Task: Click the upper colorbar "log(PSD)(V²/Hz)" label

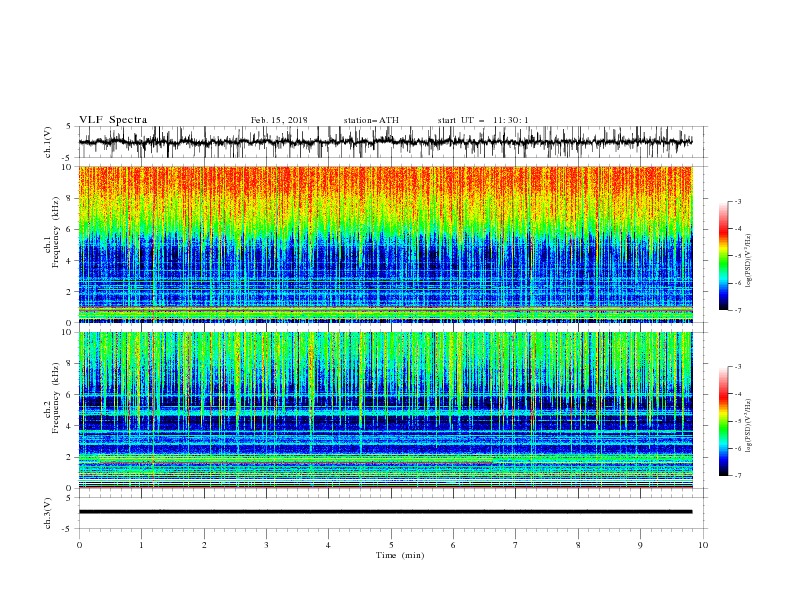Action: pyautogui.click(x=749, y=261)
